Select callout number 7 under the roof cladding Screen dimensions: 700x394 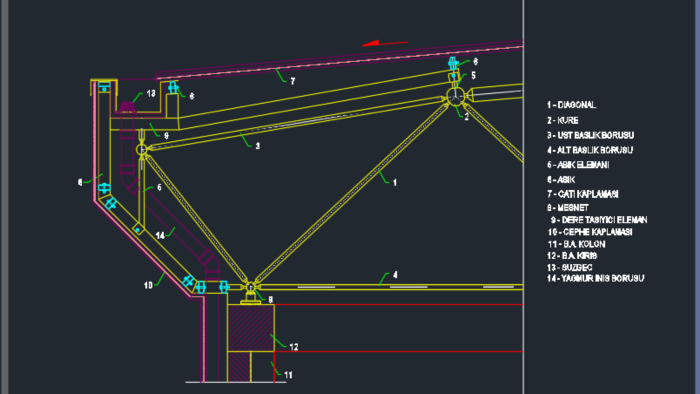click(293, 81)
